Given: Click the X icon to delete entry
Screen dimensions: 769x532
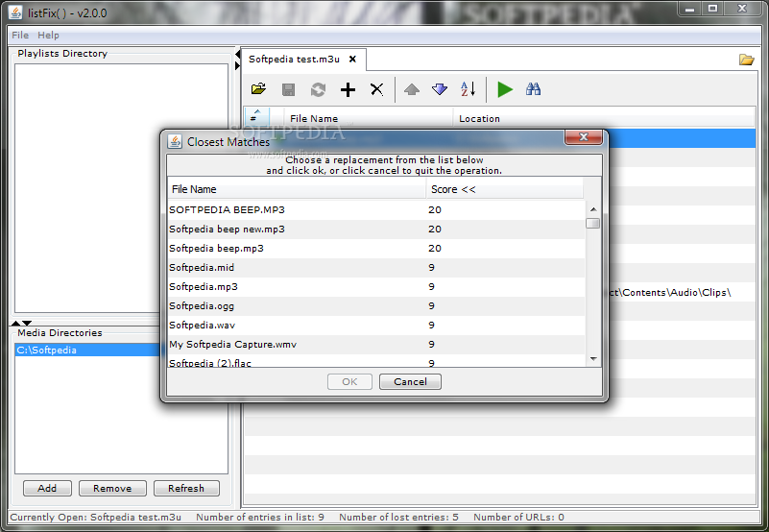Looking at the screenshot, I should (x=376, y=89).
